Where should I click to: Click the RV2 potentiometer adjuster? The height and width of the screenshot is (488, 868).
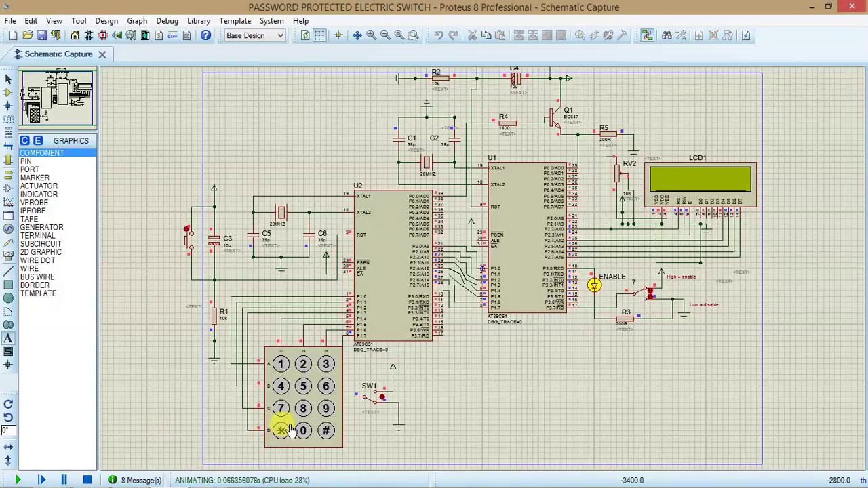pyautogui.click(x=616, y=175)
